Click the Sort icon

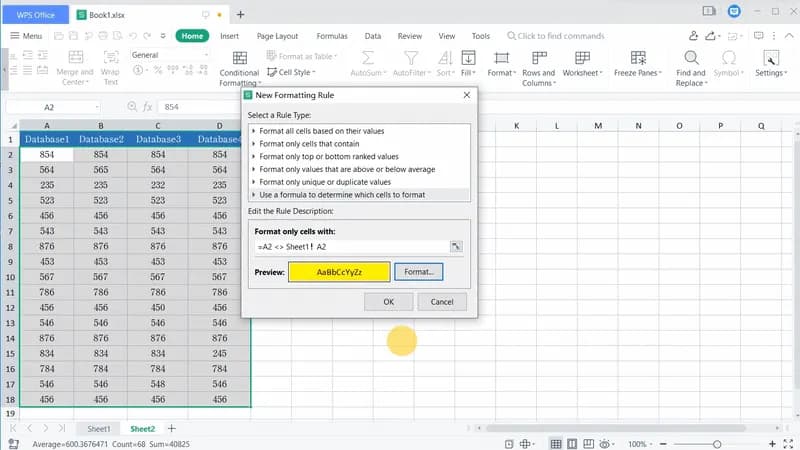(445, 58)
